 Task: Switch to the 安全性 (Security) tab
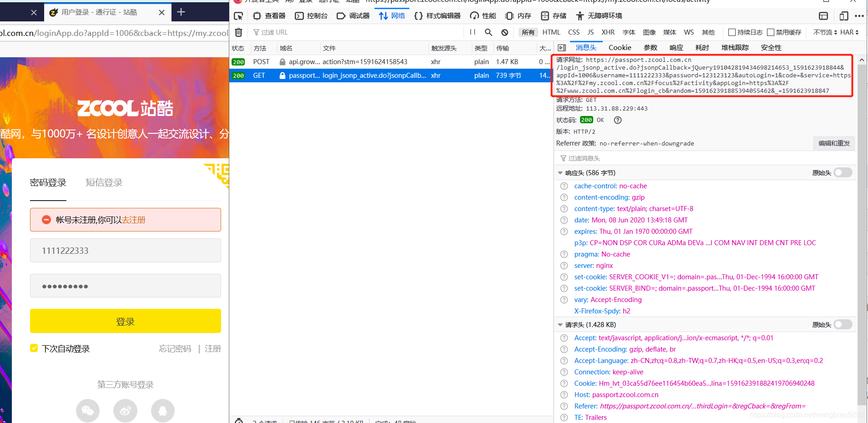(771, 48)
